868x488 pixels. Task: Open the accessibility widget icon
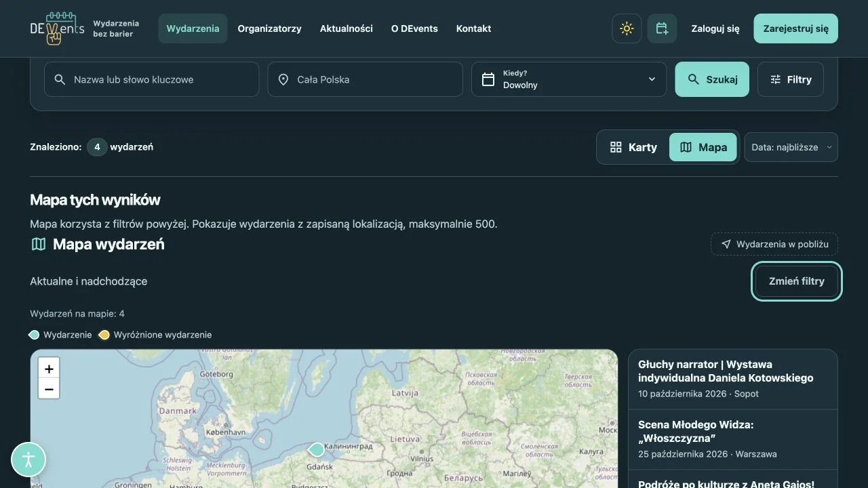click(x=28, y=460)
